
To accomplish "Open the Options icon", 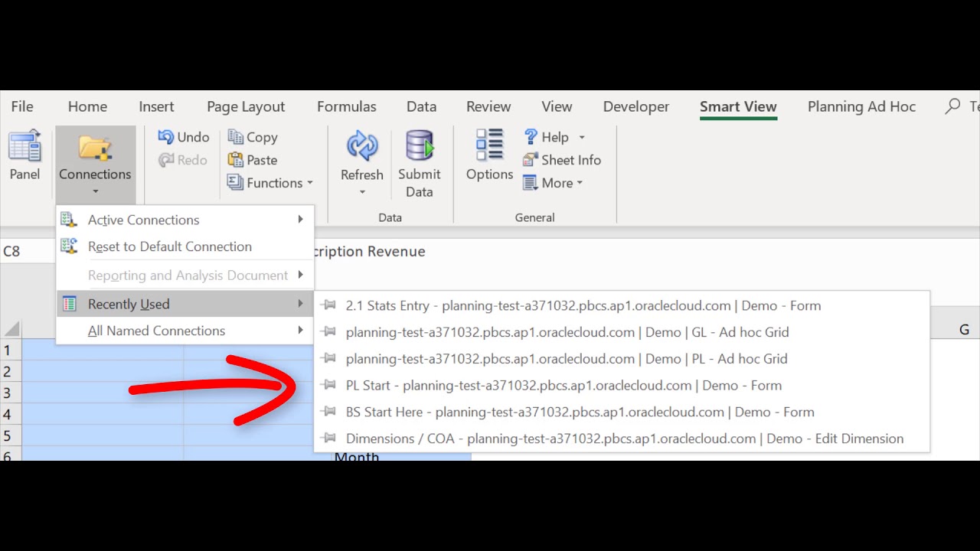I will coord(489,145).
